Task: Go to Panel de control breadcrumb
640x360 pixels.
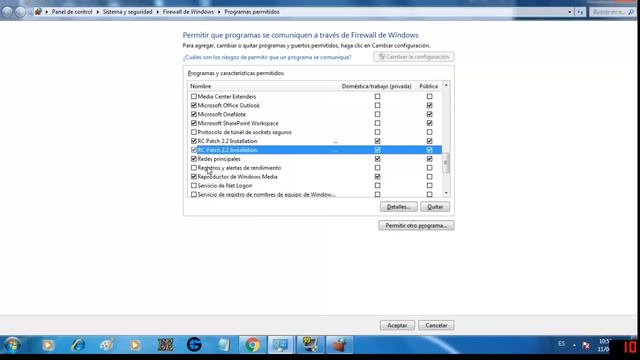Action: [x=72, y=12]
